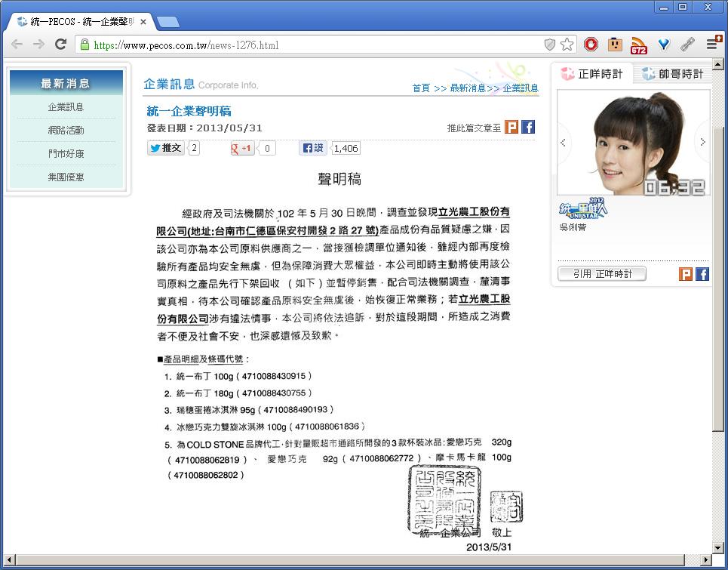The height and width of the screenshot is (570, 728).
Task: Click the tweet count bubble showing 2
Action: pyautogui.click(x=194, y=148)
